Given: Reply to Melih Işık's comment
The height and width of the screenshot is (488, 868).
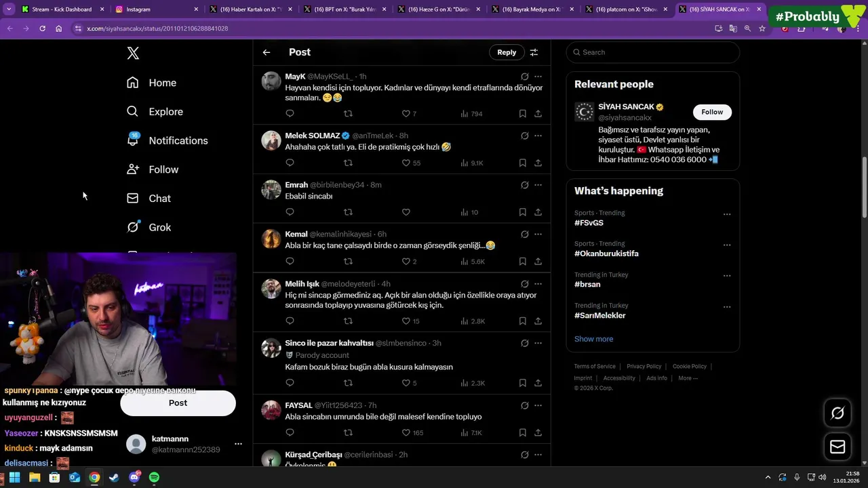Looking at the screenshot, I should (x=290, y=321).
